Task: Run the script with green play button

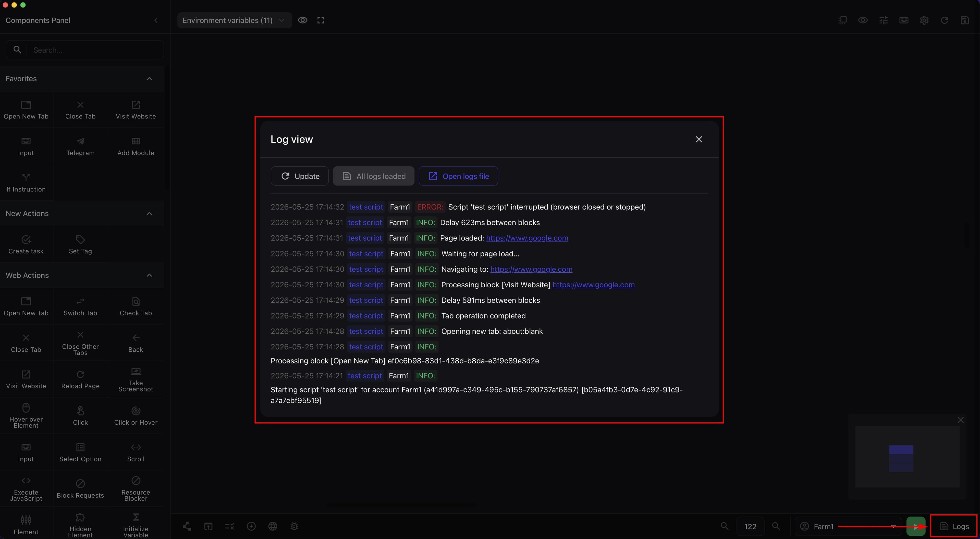Action: pyautogui.click(x=916, y=526)
